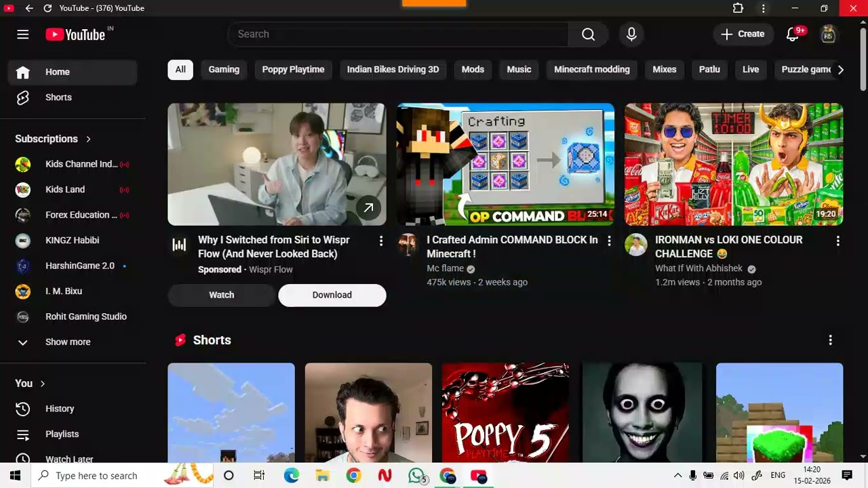
Task: Open options for Wispr Flow sponsored video
Action: 381,241
